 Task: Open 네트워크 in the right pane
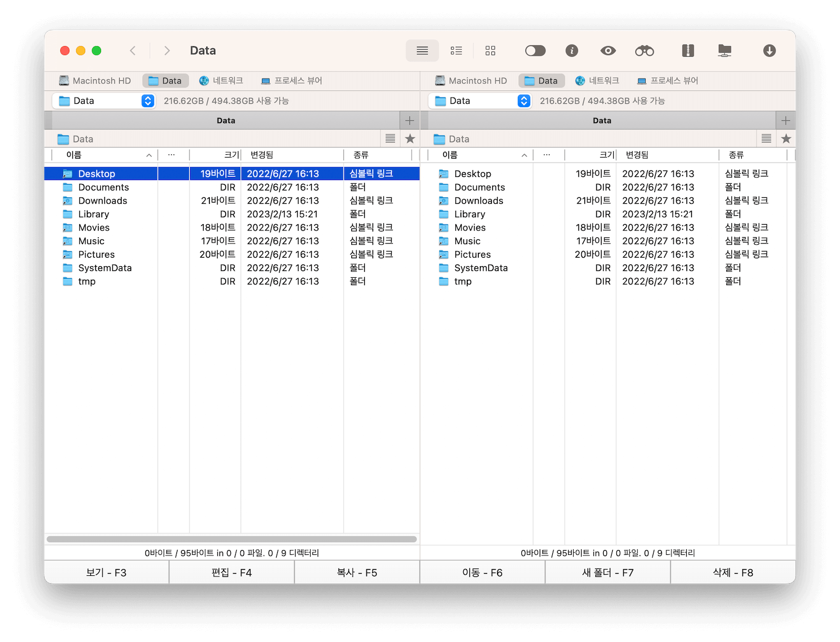(x=597, y=80)
